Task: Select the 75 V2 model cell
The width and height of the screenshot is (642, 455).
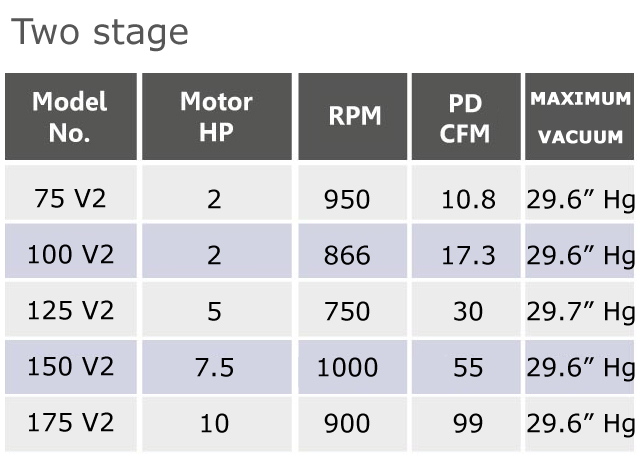Action: (x=71, y=193)
